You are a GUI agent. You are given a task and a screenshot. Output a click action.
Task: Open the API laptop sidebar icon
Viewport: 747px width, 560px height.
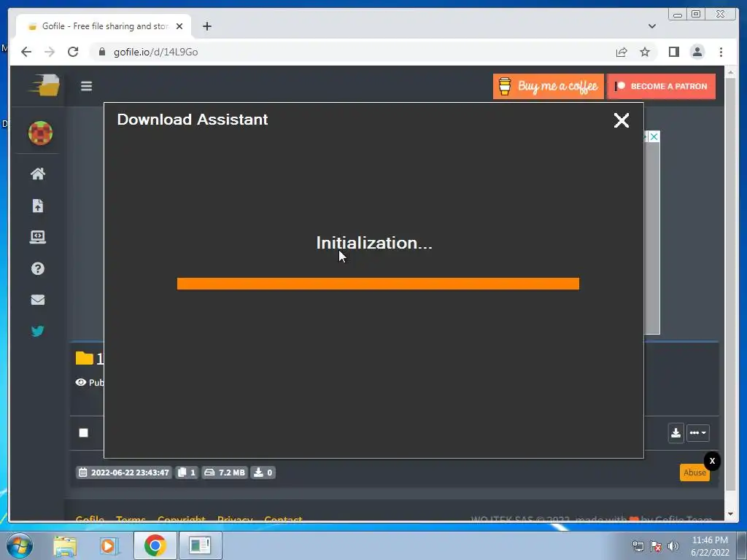point(38,237)
